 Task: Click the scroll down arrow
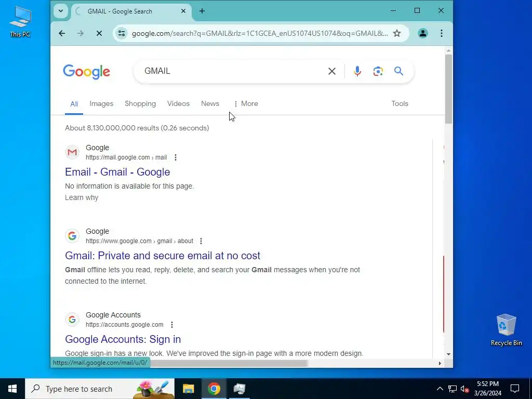point(448,354)
